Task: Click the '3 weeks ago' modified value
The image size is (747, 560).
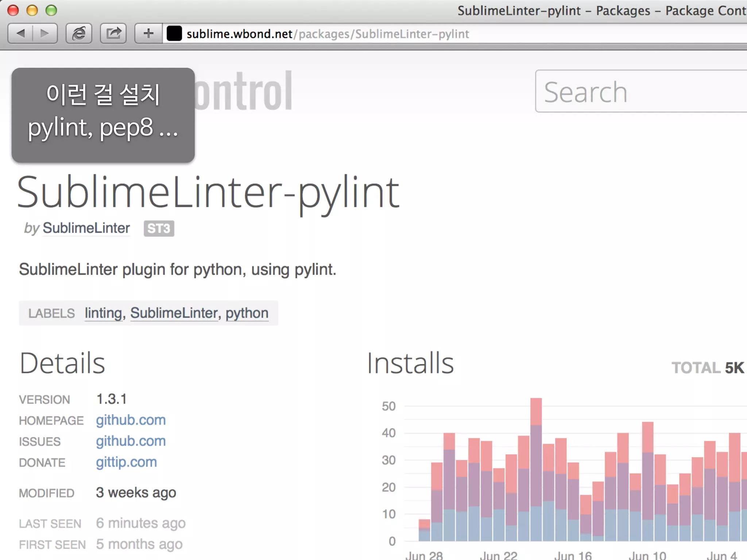Action: 136,493
